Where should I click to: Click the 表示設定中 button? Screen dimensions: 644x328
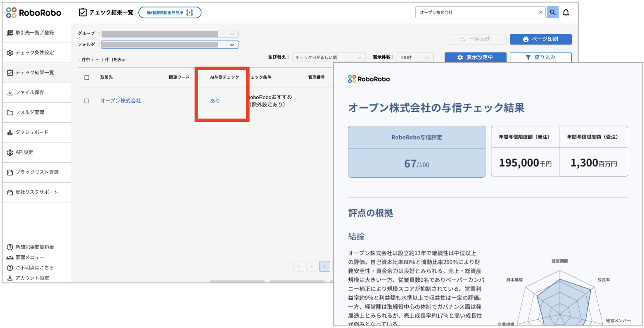point(476,57)
